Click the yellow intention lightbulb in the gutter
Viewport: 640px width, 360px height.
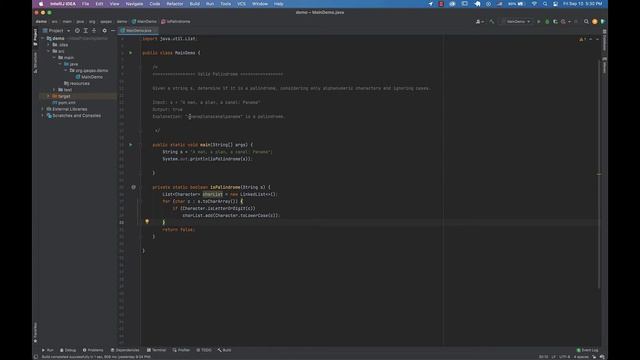[x=147, y=222]
